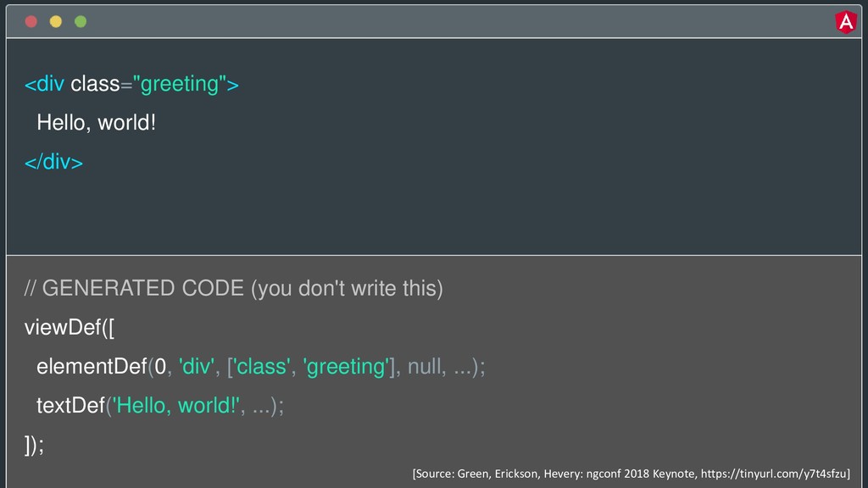Select the 'greeting' string in elementDef
The image size is (868, 488).
tap(346, 367)
